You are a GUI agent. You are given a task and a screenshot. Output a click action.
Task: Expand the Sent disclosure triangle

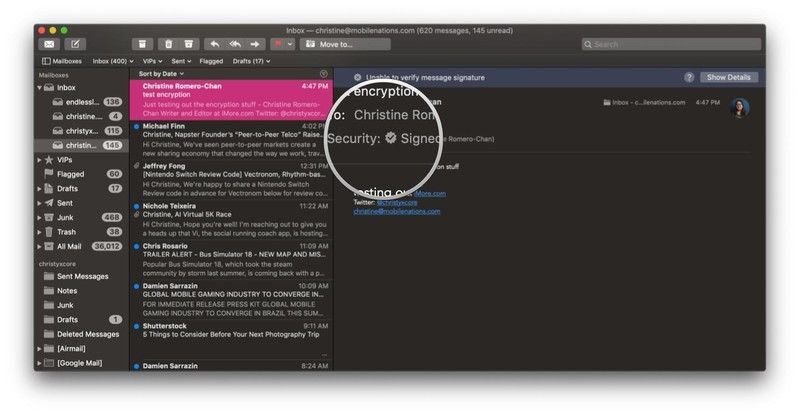pyautogui.click(x=39, y=203)
